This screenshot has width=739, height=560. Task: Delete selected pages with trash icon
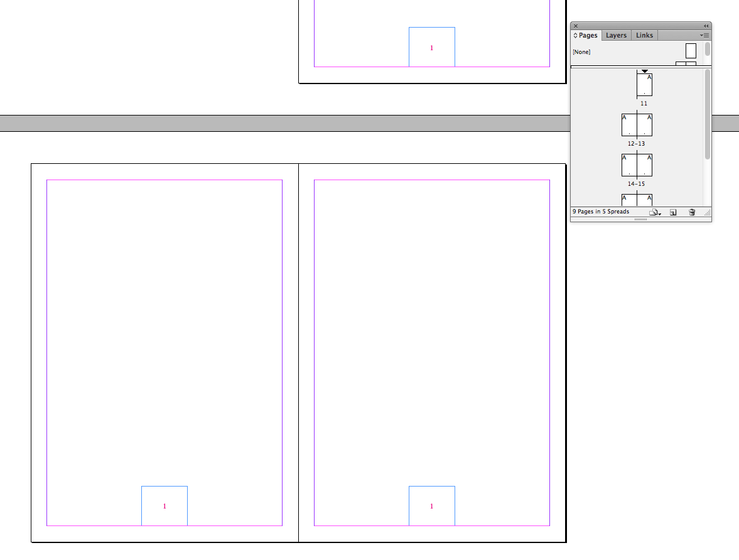pos(692,213)
